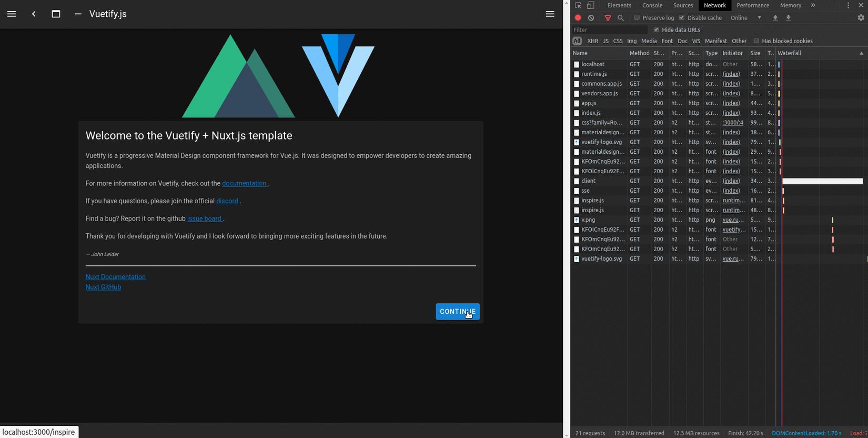Sort requests by the Type column header
Image resolution: width=868 pixels, height=438 pixels.
711,53
